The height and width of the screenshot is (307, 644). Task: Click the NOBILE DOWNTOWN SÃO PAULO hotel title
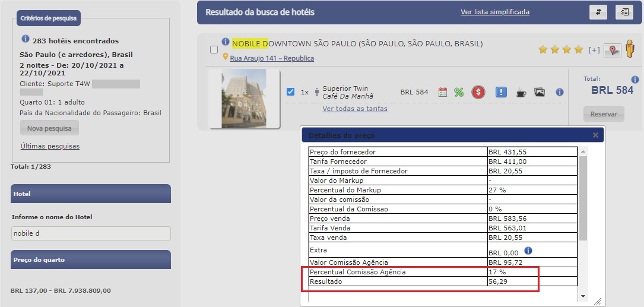click(x=357, y=43)
